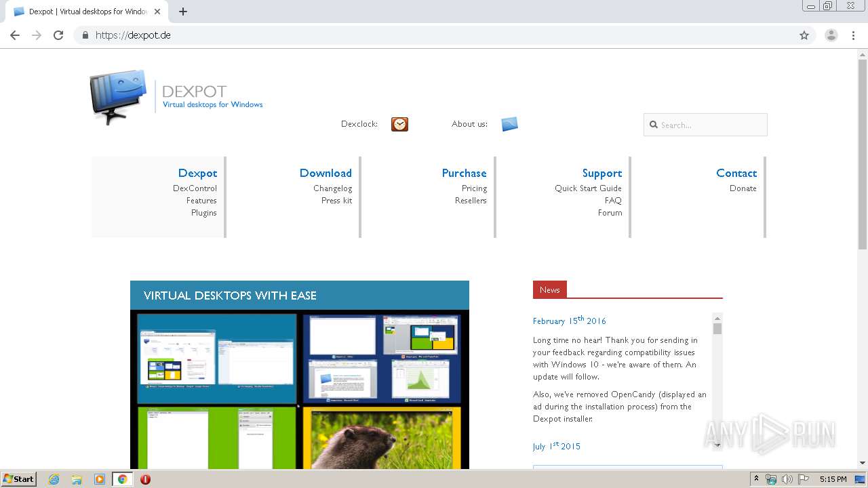Click the red Opera-style taskbar icon
Screen dimensions: 868x488
[145, 479]
